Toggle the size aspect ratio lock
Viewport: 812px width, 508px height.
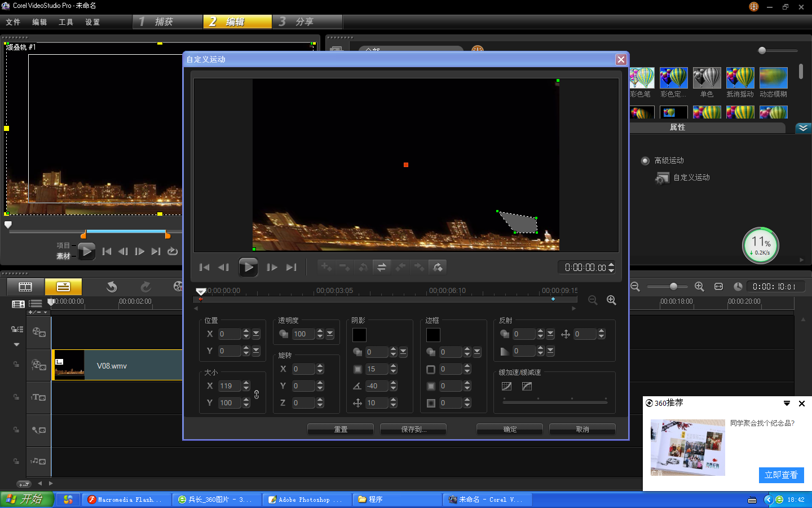coord(257,395)
